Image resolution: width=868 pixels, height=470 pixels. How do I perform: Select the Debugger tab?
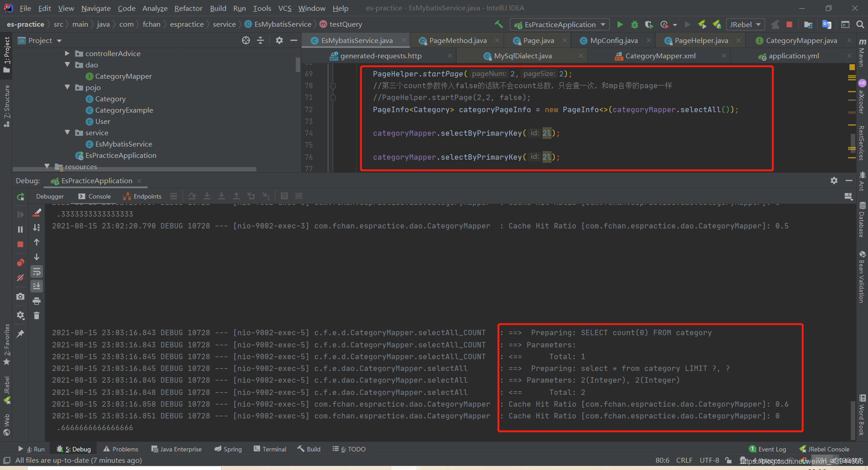pyautogui.click(x=50, y=196)
